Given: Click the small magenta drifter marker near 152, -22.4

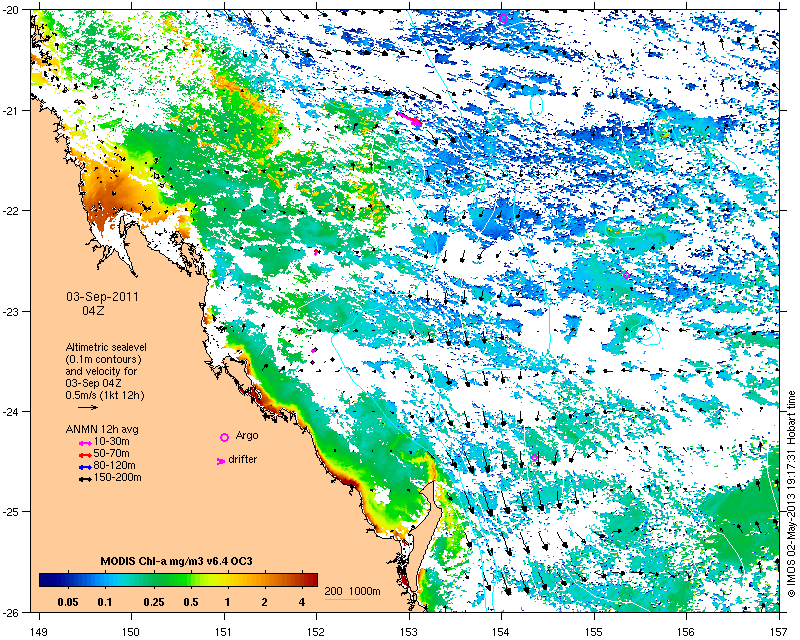Looking at the screenshot, I should [316, 252].
